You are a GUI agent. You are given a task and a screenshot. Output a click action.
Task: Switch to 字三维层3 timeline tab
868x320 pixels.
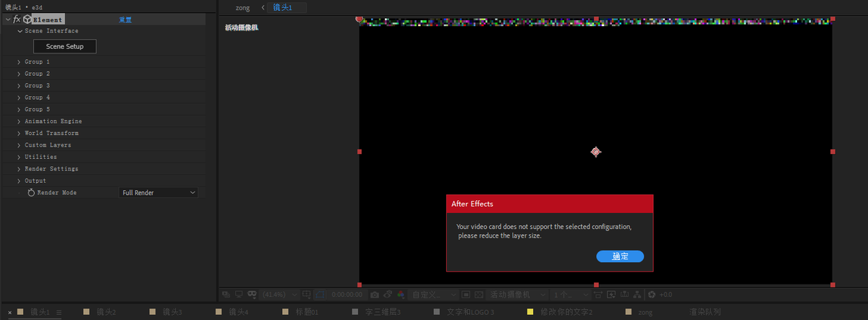click(x=383, y=312)
